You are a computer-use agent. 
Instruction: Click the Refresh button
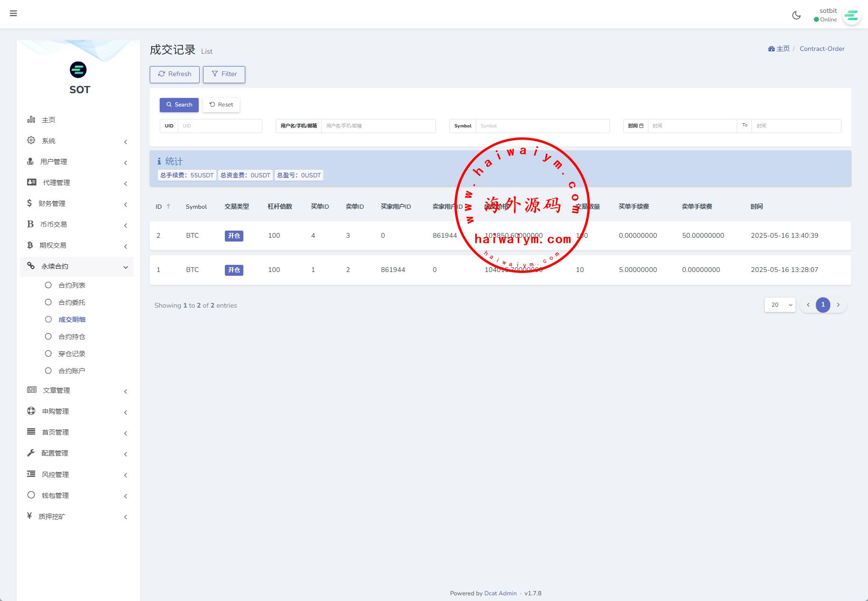(x=174, y=74)
